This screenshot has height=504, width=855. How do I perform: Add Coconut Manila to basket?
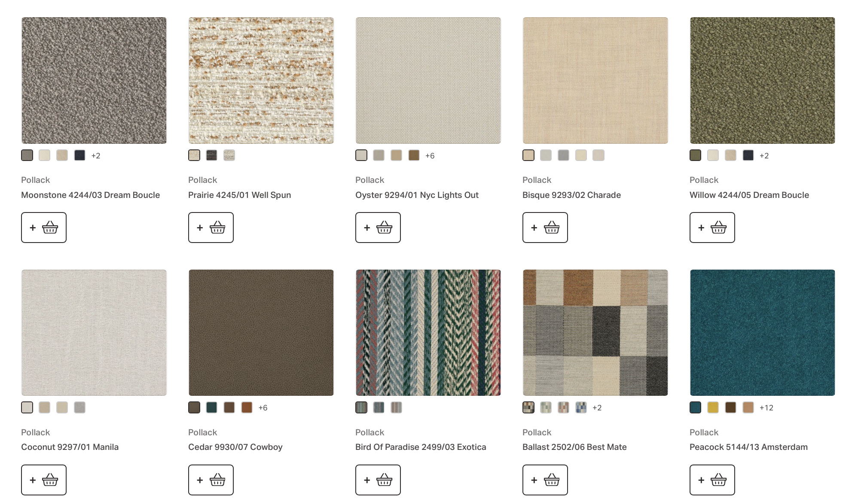[44, 480]
